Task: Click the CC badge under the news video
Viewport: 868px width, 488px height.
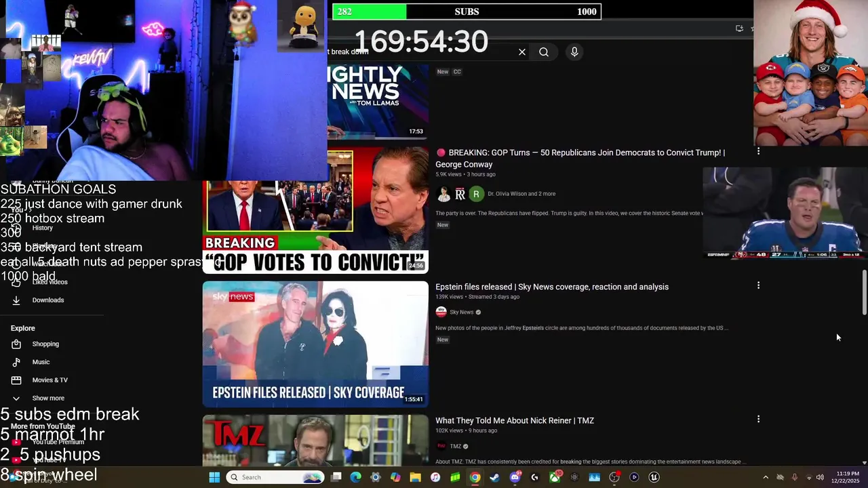Action: point(457,72)
